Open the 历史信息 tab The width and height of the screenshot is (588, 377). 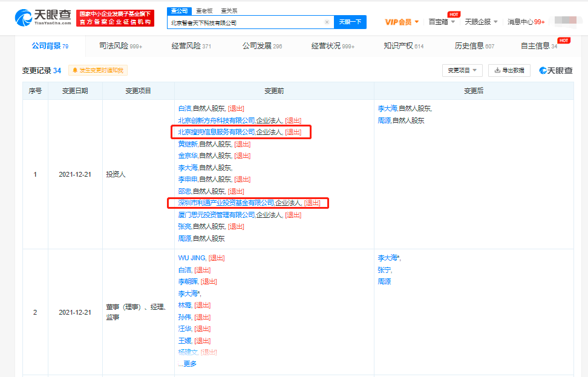tap(474, 46)
